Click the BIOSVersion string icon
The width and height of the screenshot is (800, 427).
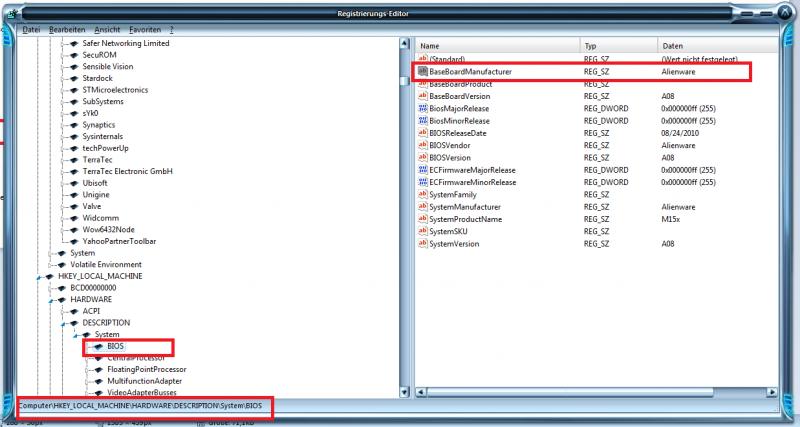pos(422,157)
